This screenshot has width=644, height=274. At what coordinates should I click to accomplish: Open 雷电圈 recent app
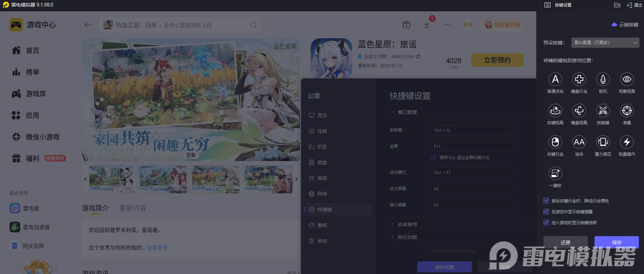pos(24,208)
